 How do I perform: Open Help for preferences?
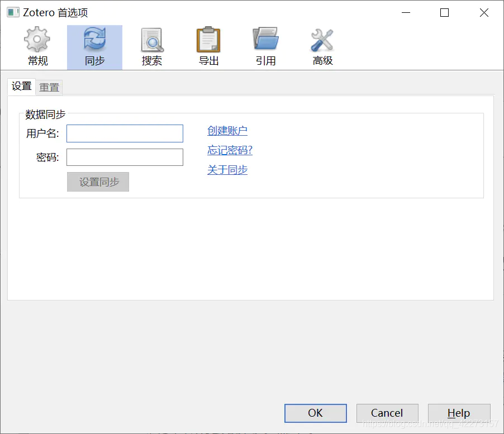[459, 413]
